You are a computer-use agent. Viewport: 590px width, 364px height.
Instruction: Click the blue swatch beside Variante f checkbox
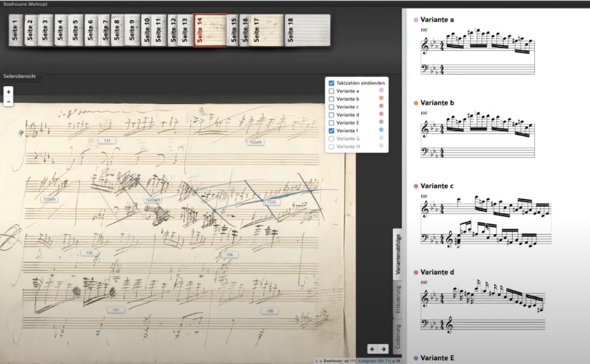pos(381,130)
